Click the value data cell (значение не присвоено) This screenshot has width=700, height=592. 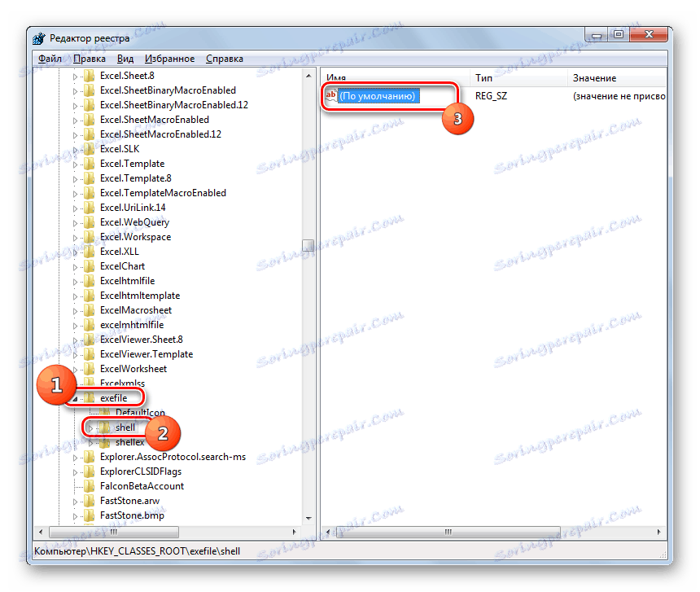click(619, 96)
